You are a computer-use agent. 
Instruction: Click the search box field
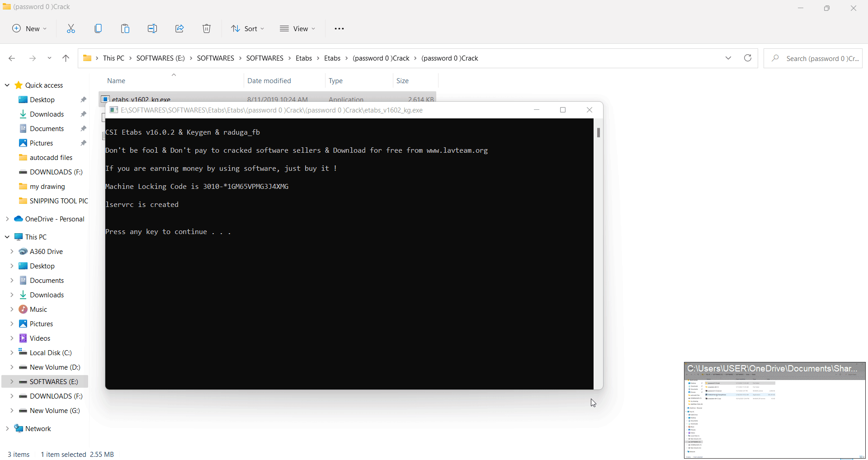click(813, 58)
